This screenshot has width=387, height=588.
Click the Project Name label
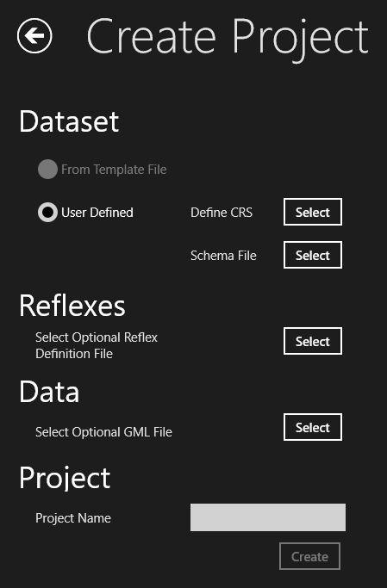click(x=73, y=518)
